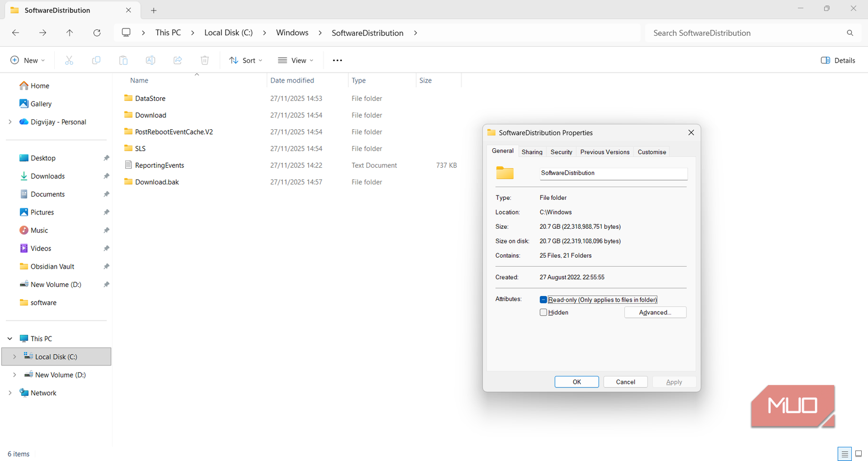Click the Paste clipboard icon
Screen dimensions: 868x461
123,60
